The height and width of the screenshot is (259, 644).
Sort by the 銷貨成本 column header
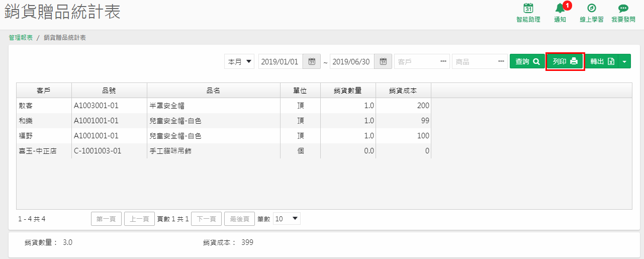(403, 91)
